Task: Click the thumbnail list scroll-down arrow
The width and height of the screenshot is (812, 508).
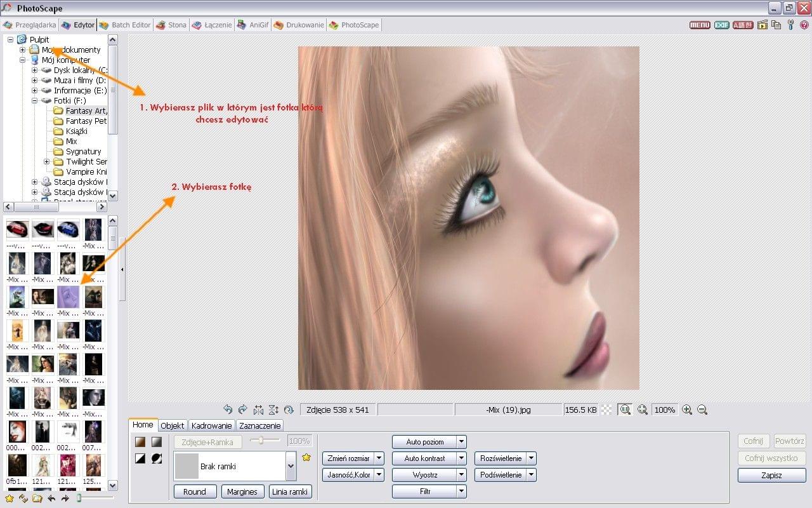Action: point(113,485)
